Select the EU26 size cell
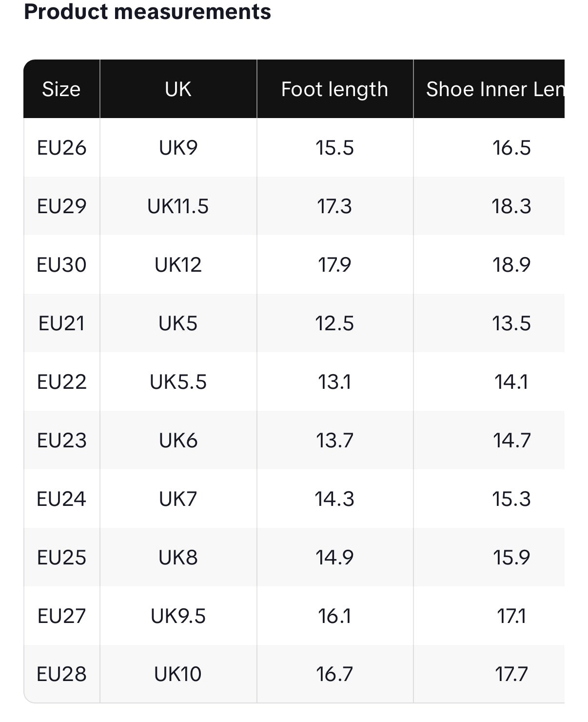The width and height of the screenshot is (588, 722). coord(61,148)
